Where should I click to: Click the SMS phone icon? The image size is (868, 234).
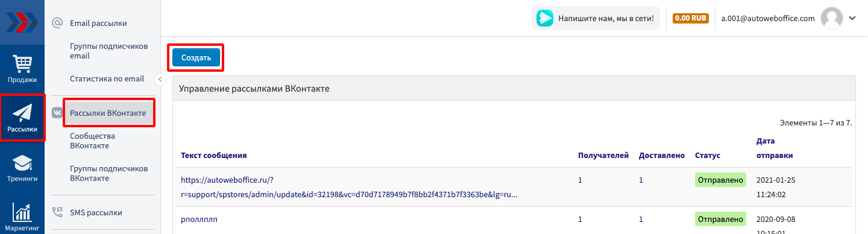click(58, 212)
